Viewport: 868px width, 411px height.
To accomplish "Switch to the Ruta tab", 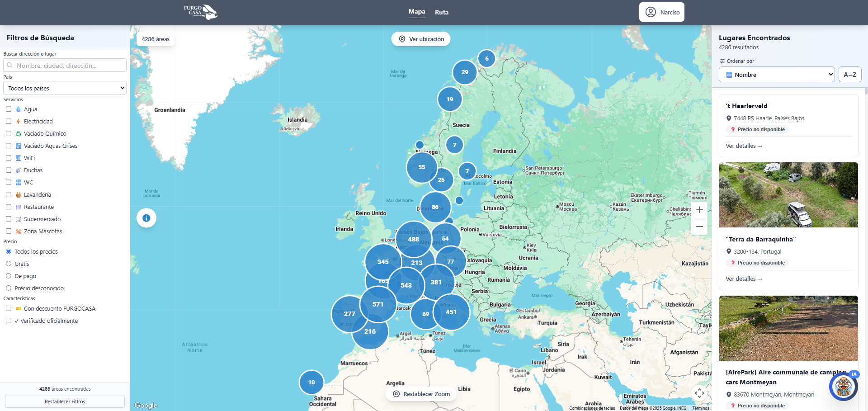I will pyautogui.click(x=442, y=12).
